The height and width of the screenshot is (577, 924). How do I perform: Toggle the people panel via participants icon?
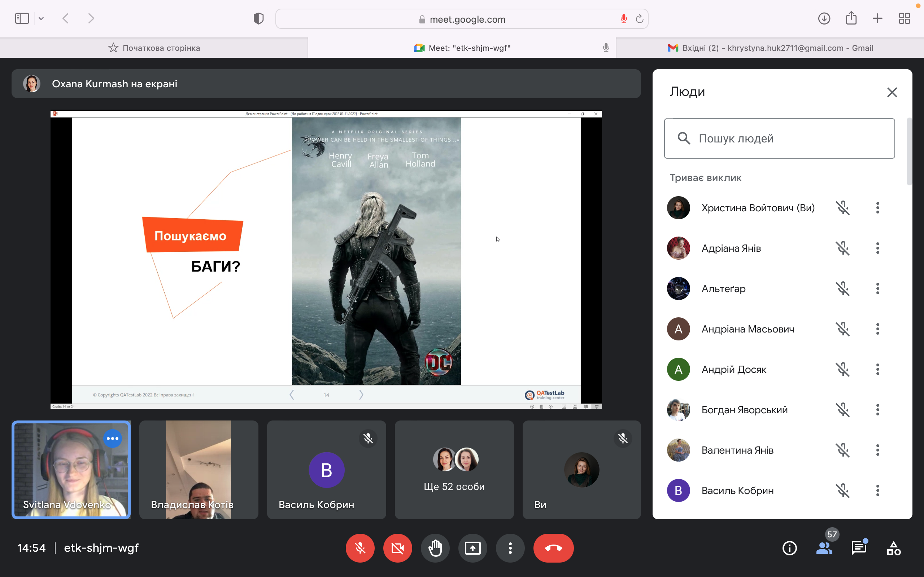pos(824,548)
